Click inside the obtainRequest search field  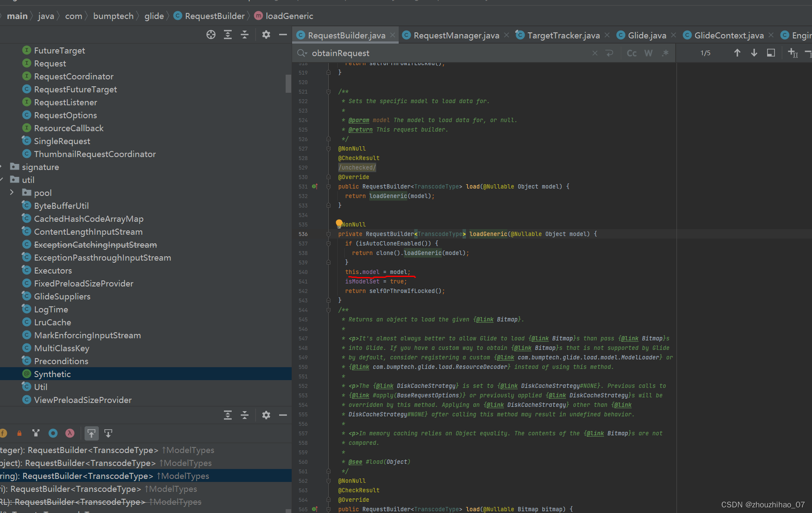449,53
